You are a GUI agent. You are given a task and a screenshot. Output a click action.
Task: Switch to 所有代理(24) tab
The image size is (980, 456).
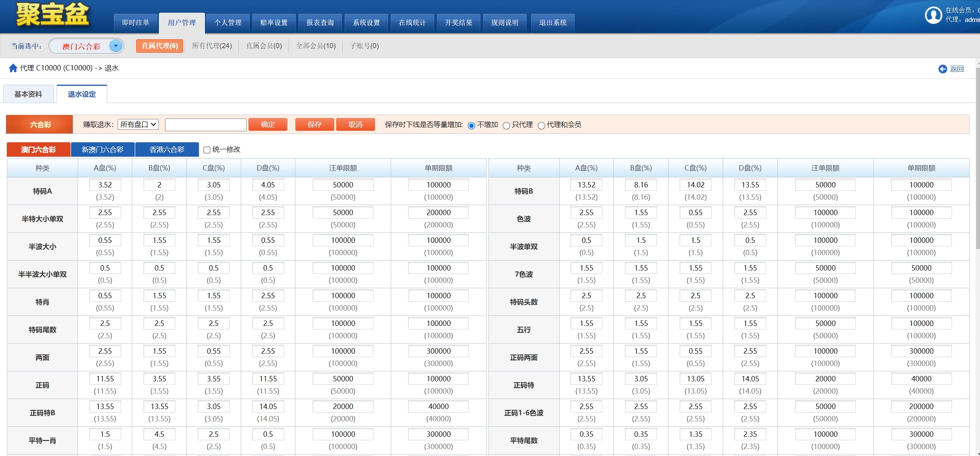tap(212, 46)
